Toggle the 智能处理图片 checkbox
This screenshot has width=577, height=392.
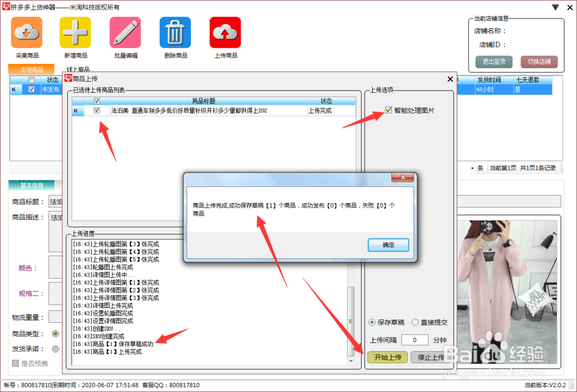coord(388,110)
